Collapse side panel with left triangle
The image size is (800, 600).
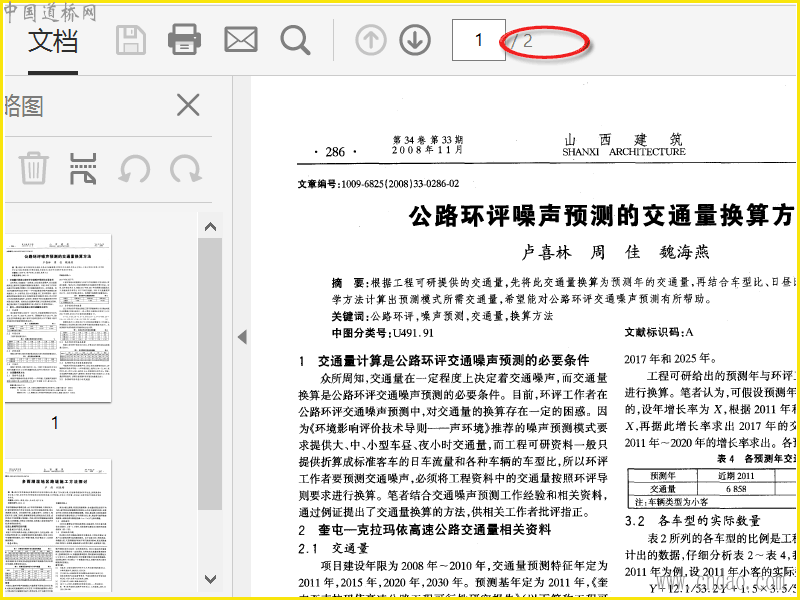tap(242, 337)
